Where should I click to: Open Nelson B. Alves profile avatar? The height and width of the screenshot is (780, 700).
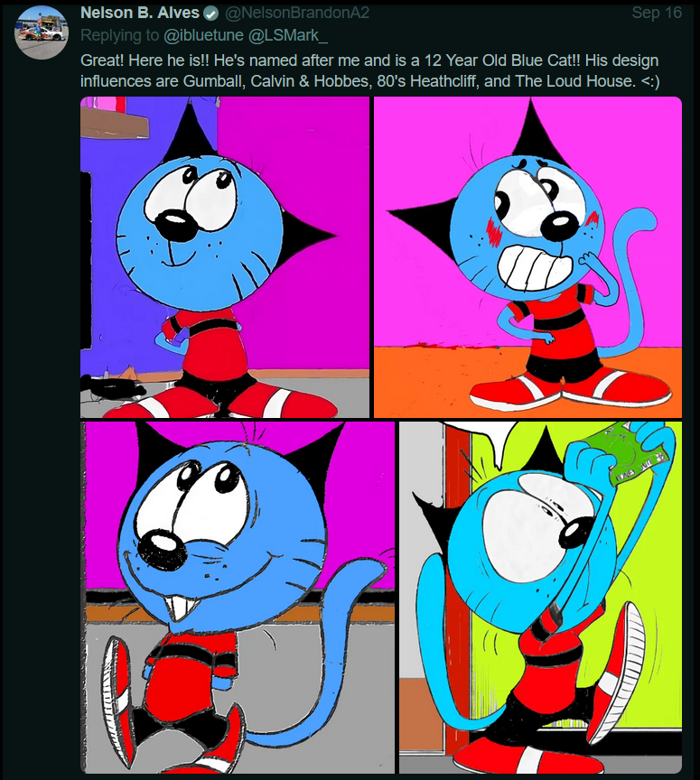click(x=42, y=32)
